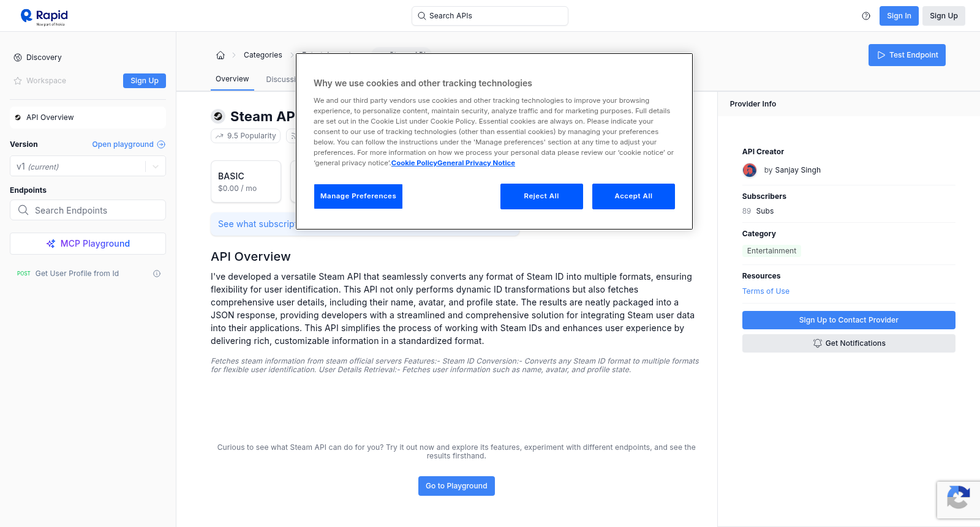Open the Discussions tab
Viewport: 980px width, 527px height.
pyautogui.click(x=281, y=80)
